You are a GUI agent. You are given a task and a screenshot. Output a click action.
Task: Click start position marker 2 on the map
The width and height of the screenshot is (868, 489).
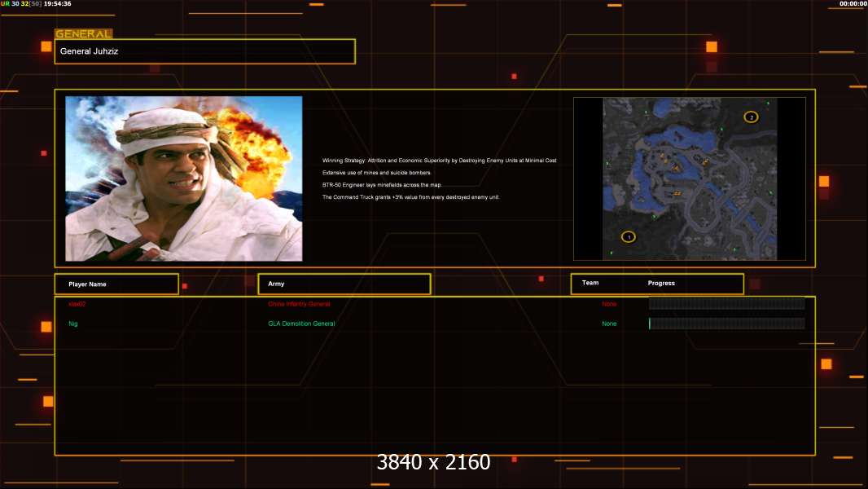click(x=752, y=117)
